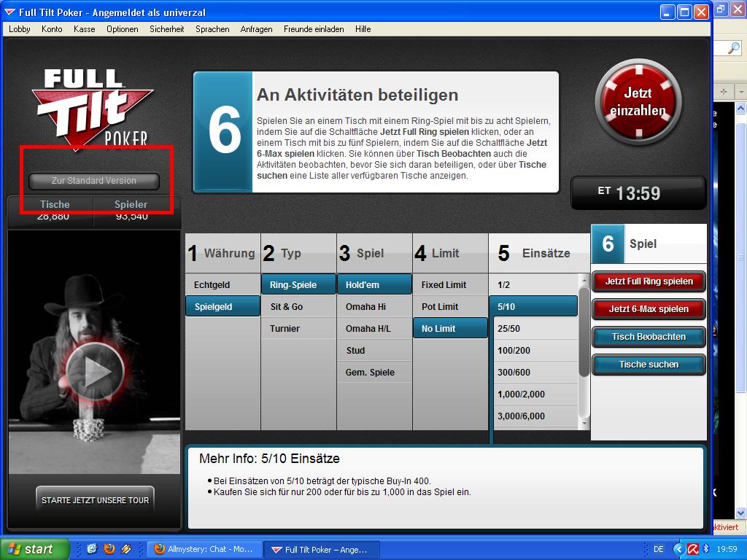This screenshot has width=747, height=560.
Task: Click the background window's scroll-down arrow
Action: point(741,513)
